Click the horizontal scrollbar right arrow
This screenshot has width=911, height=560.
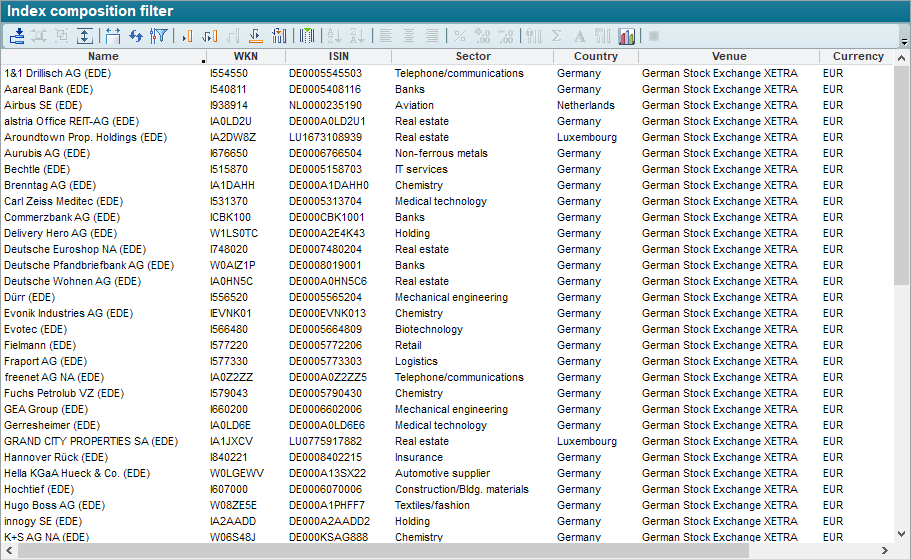click(x=884, y=551)
